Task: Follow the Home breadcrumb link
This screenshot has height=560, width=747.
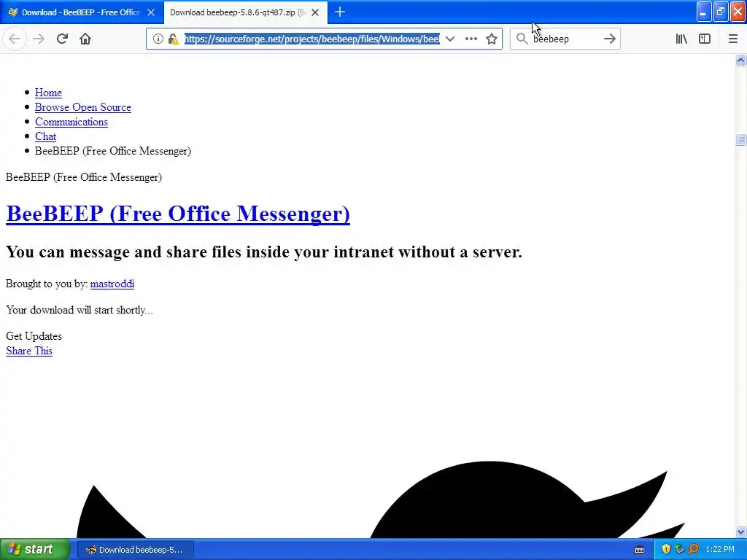Action: [x=48, y=93]
